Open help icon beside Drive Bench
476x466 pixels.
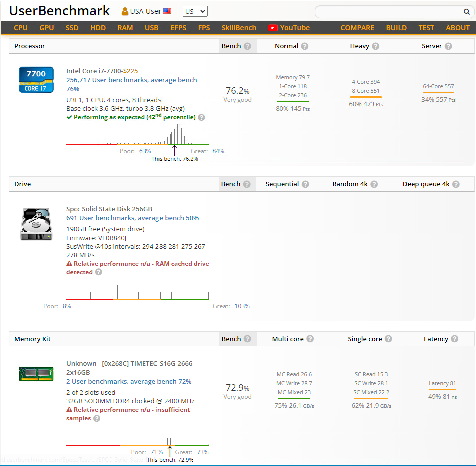click(x=247, y=184)
